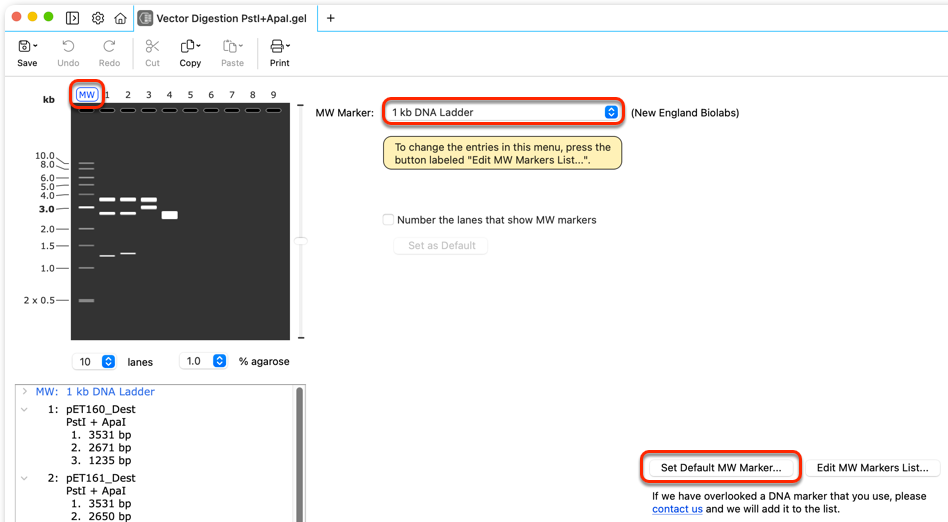The width and height of the screenshot is (948, 522).
Task: Select the pET161_Dest list entry
Action: pos(100,478)
